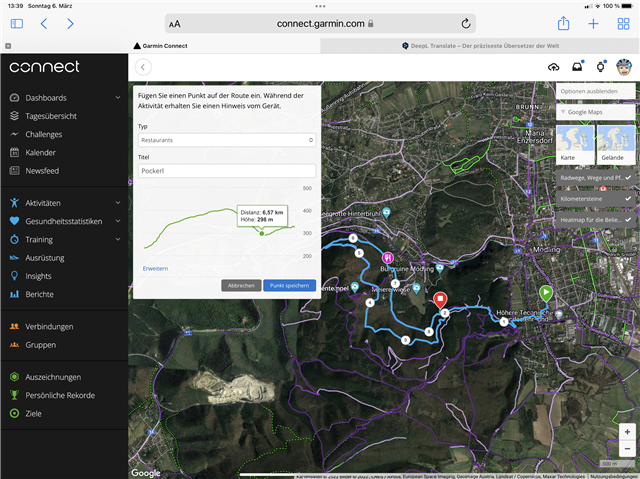The width and height of the screenshot is (640, 479).
Task: Click the green point on elevation chart
Action: tap(262, 233)
